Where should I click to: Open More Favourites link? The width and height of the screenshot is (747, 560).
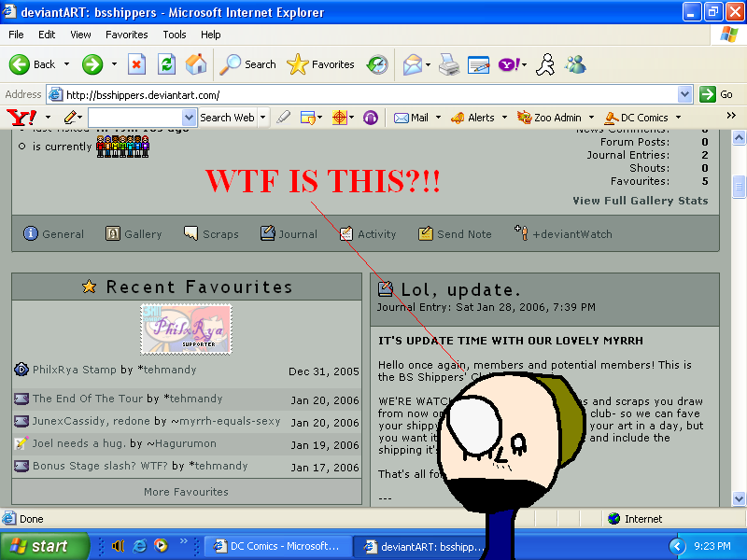186,492
